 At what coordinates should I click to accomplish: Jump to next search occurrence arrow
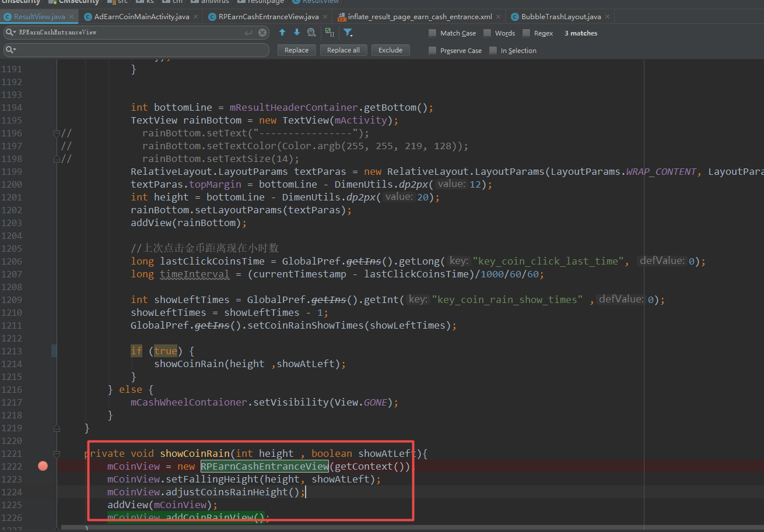pyautogui.click(x=297, y=33)
